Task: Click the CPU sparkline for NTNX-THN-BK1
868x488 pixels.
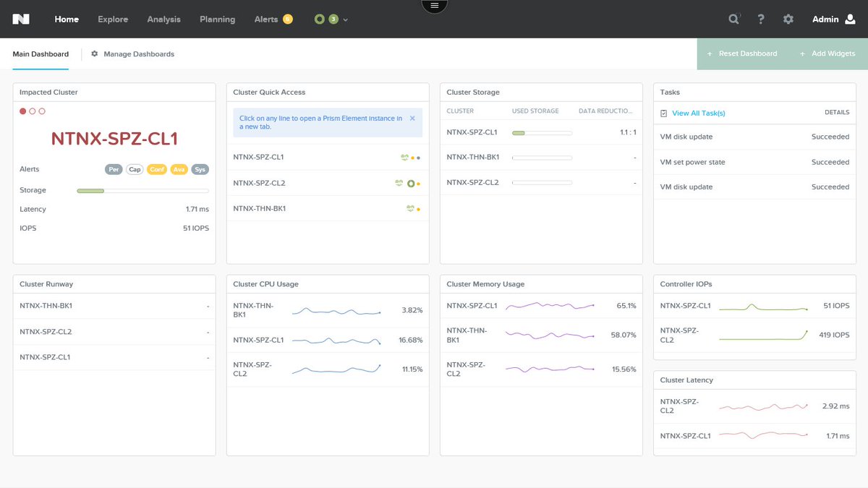Action: tap(336, 311)
